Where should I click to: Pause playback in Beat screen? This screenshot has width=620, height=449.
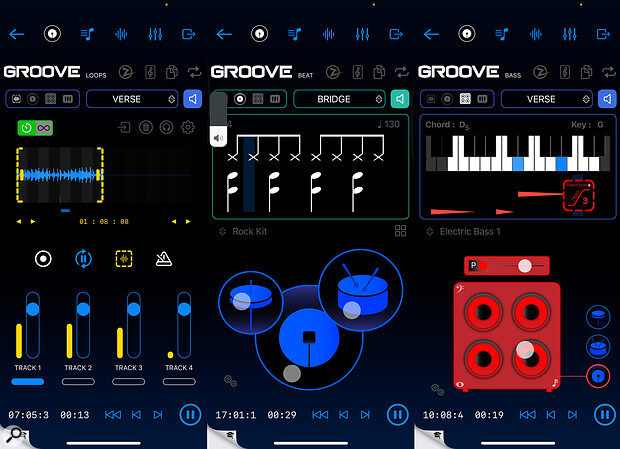398,415
